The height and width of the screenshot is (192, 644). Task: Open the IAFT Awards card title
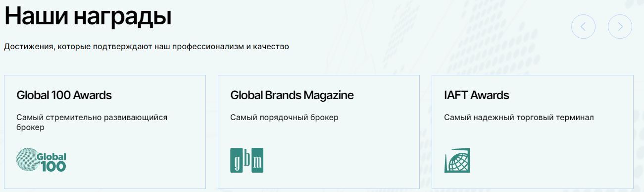477,95
